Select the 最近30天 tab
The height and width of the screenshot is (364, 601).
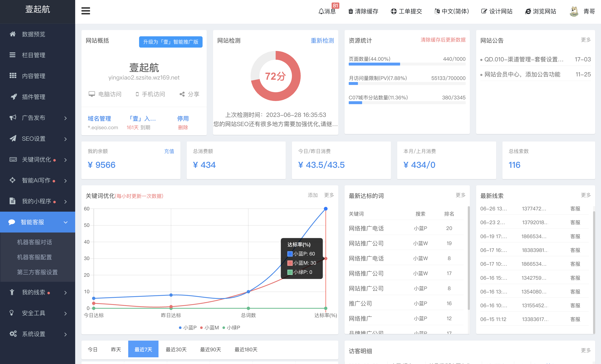176,349
